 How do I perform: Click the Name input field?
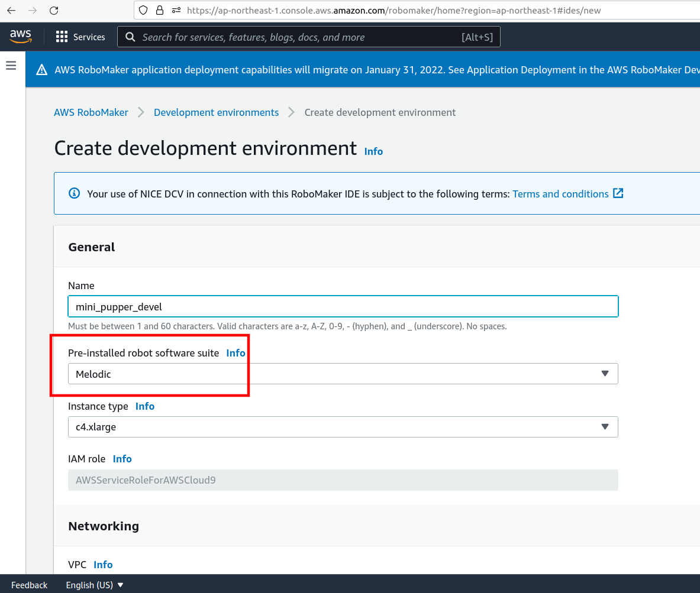[343, 306]
